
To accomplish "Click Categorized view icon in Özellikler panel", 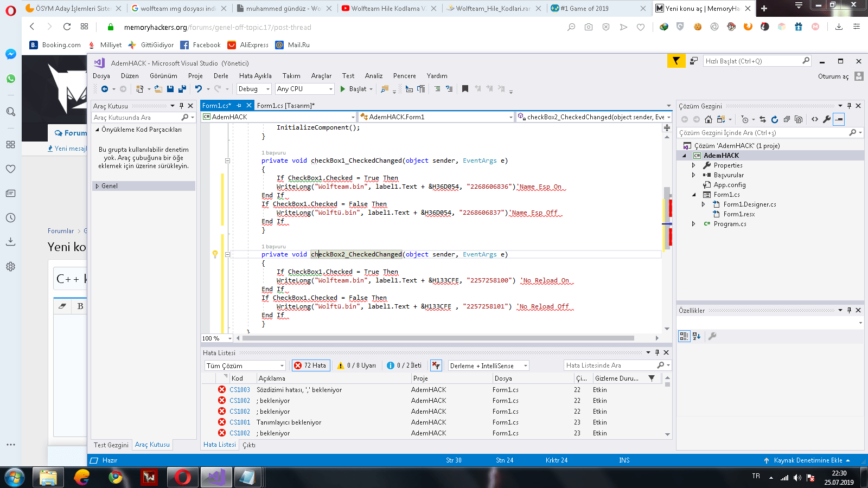I will click(684, 336).
